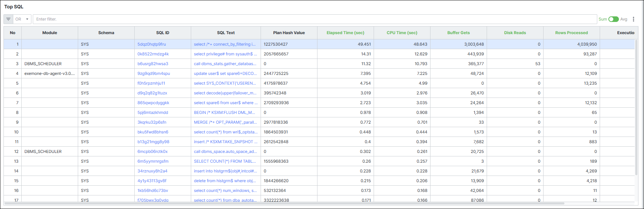Click the Disk Reads column header

click(515, 33)
